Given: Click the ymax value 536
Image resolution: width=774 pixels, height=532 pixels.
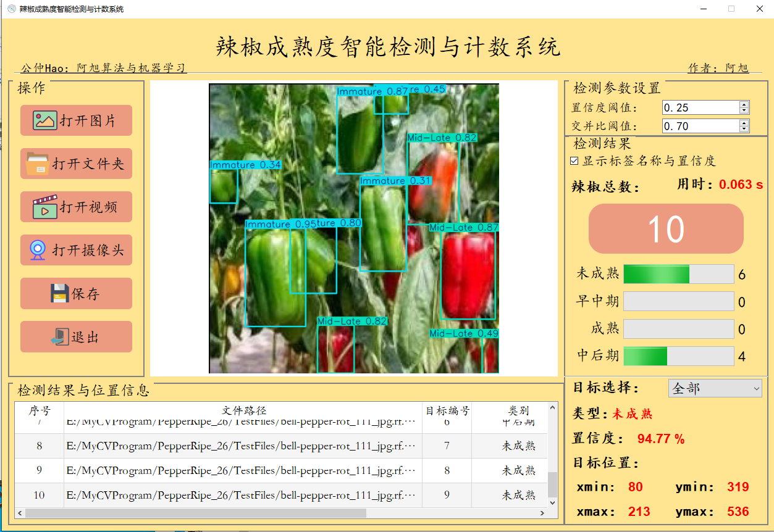Looking at the screenshot, I should 738,512.
